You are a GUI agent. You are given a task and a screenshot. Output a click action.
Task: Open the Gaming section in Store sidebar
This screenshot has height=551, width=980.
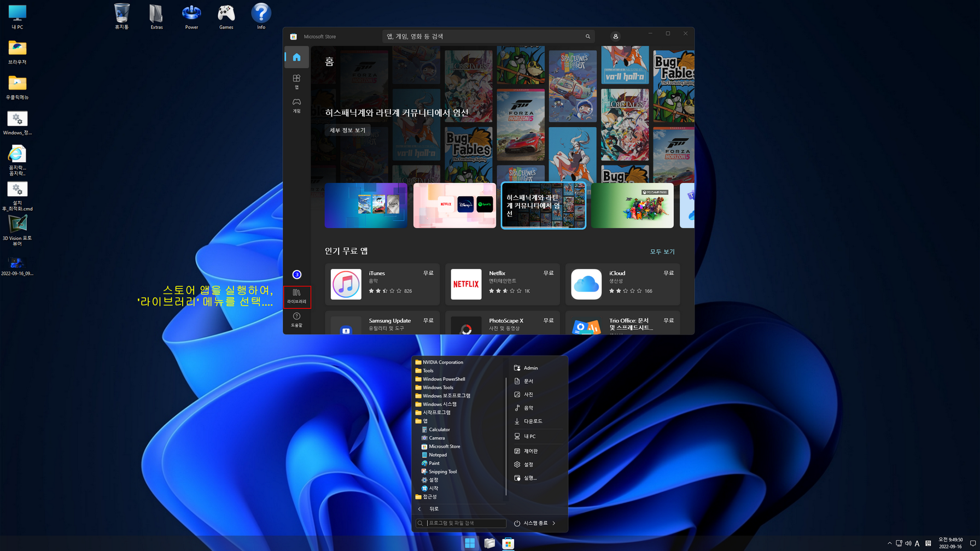click(x=296, y=105)
